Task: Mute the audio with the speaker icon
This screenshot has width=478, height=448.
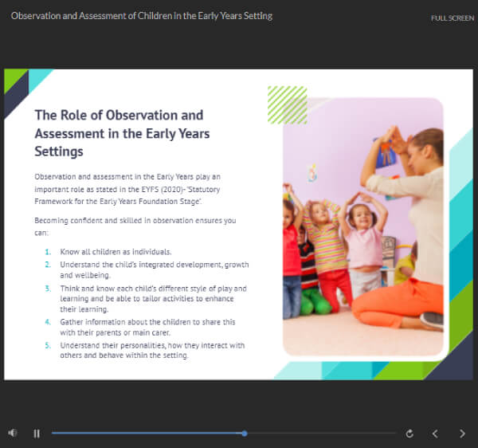Action: pyautogui.click(x=13, y=433)
